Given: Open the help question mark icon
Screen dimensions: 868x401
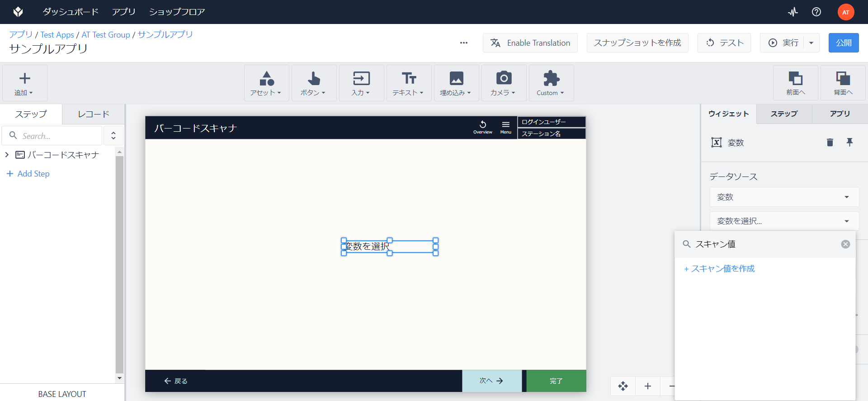Looking at the screenshot, I should [816, 12].
